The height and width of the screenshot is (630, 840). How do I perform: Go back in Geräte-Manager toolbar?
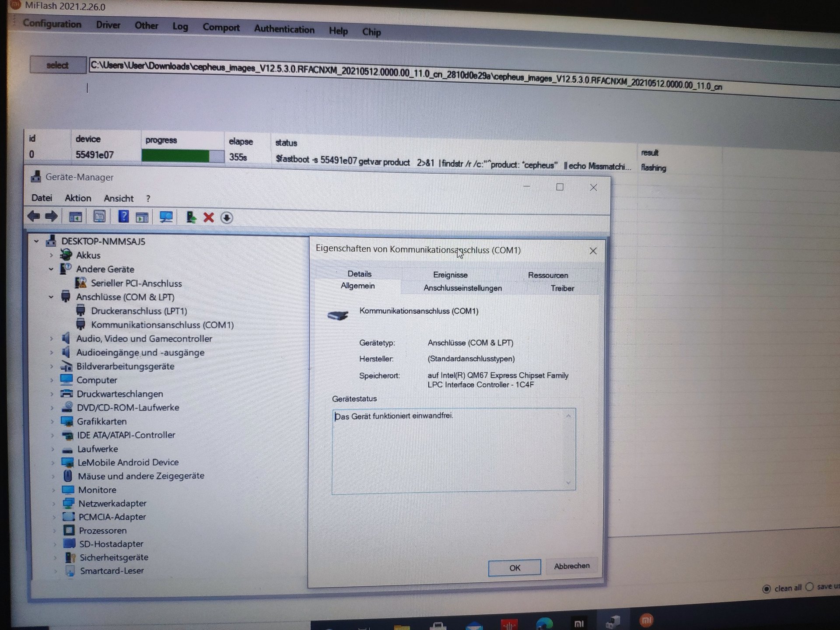(34, 216)
